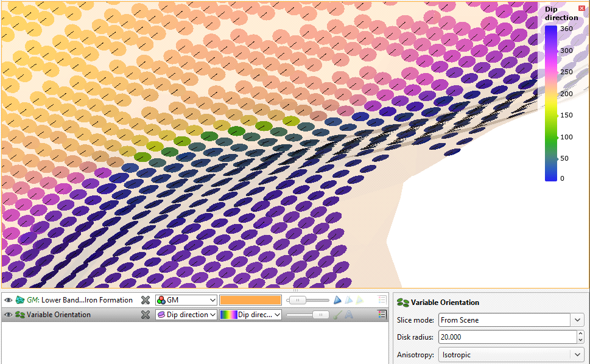Open the GM display dropdown

point(186,300)
